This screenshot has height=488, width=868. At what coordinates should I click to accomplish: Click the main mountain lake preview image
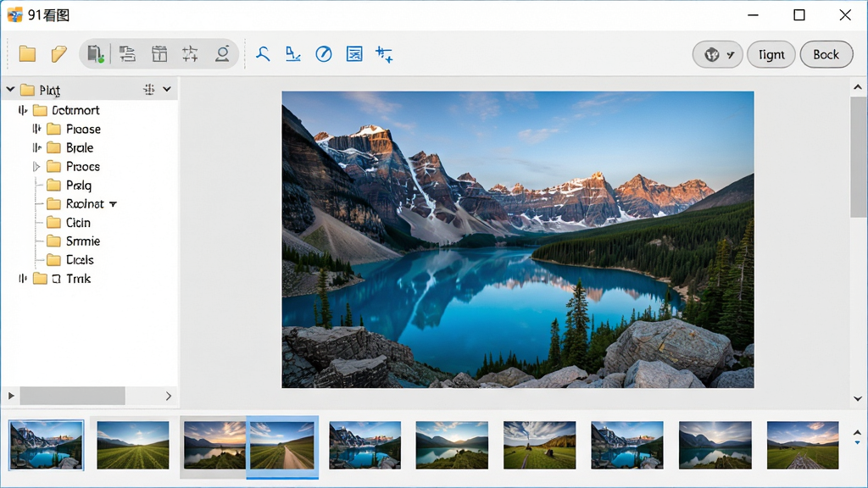point(518,240)
